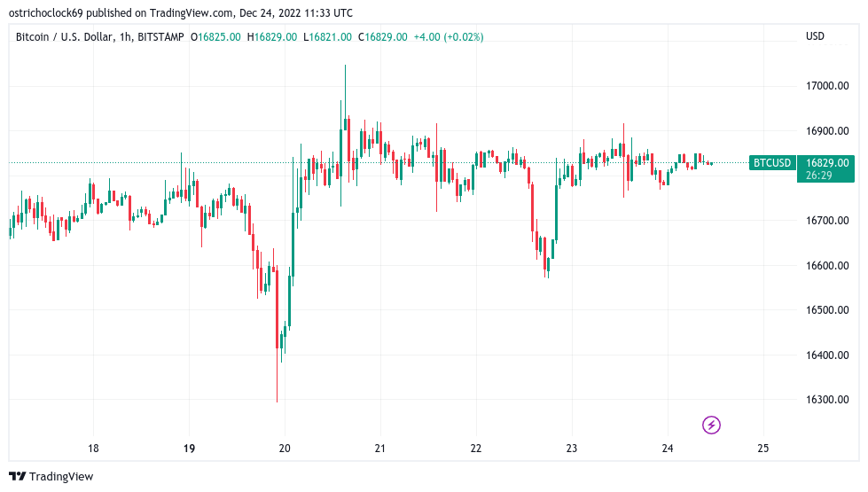This screenshot has height=492, width=868.
Task: Click date 20 on the time axis
Action: pos(285,448)
